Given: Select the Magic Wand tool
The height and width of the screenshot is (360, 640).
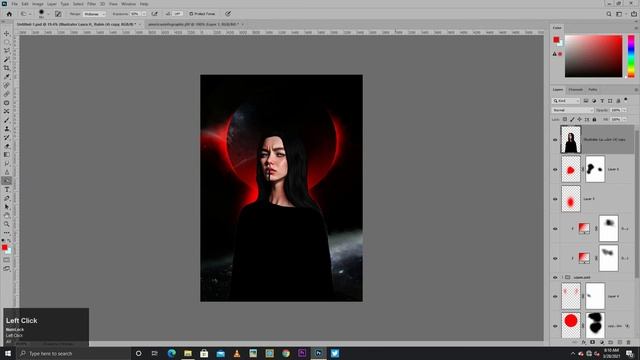Looking at the screenshot, I should pos(7,60).
